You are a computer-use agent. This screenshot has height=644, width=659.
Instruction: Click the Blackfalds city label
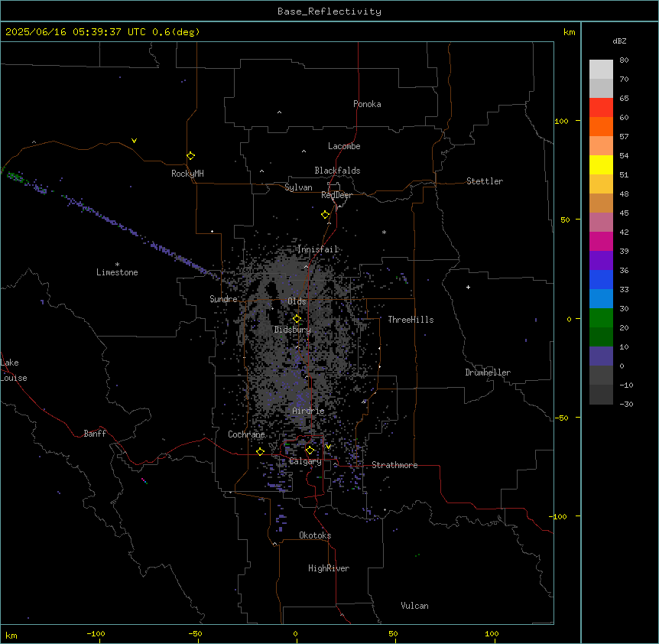click(337, 171)
